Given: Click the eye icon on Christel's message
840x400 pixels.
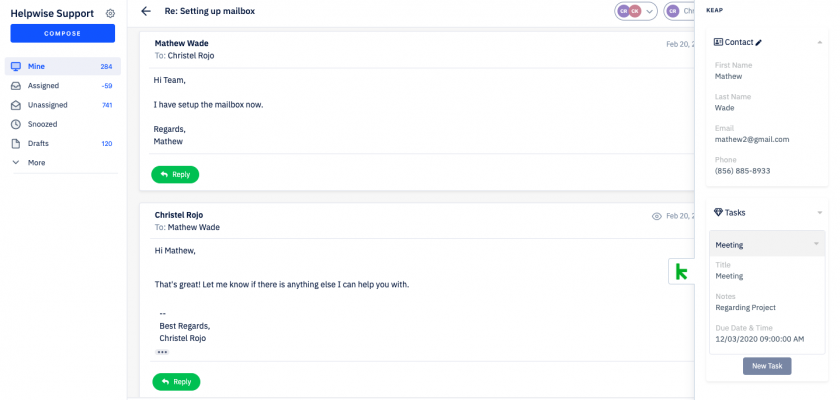Looking at the screenshot, I should point(657,216).
